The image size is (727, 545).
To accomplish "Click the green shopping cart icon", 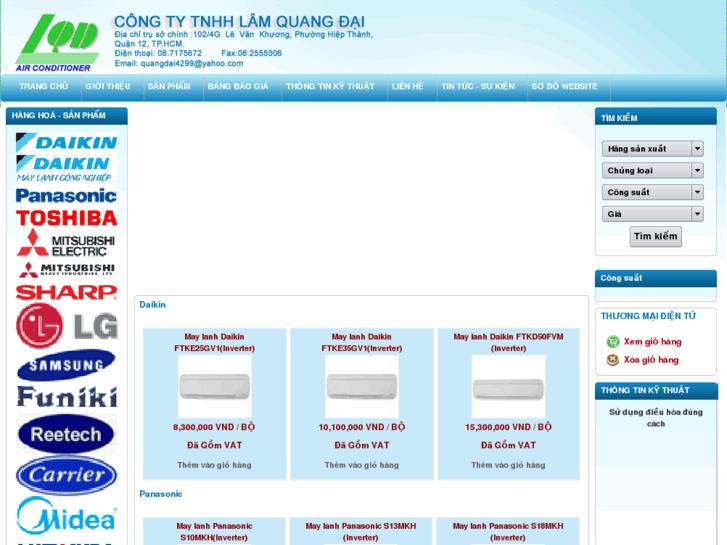I will point(612,342).
